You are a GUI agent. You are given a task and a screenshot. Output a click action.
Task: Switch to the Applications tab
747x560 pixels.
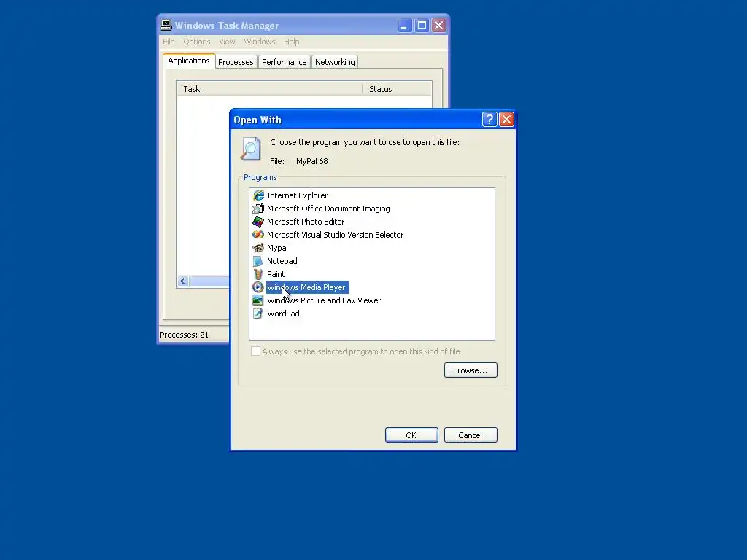tap(189, 61)
